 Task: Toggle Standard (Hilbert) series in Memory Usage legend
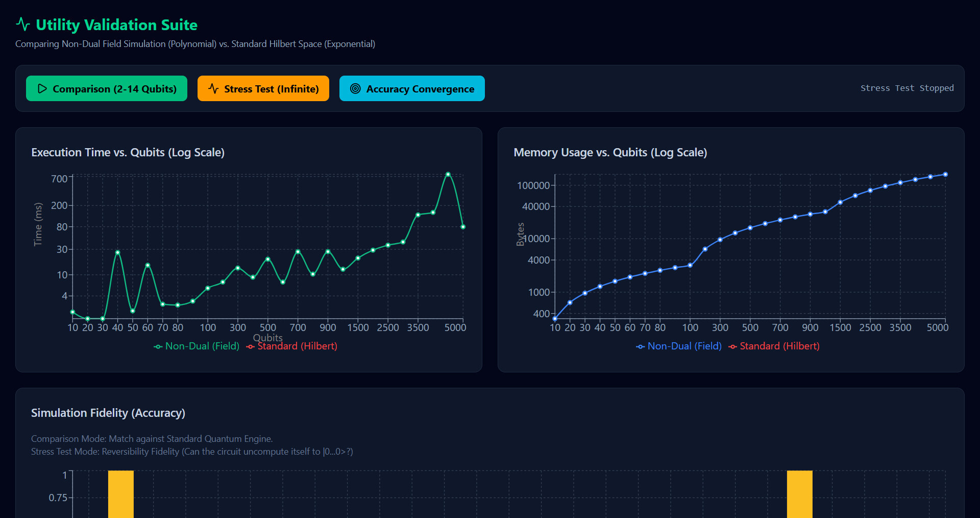(x=774, y=346)
